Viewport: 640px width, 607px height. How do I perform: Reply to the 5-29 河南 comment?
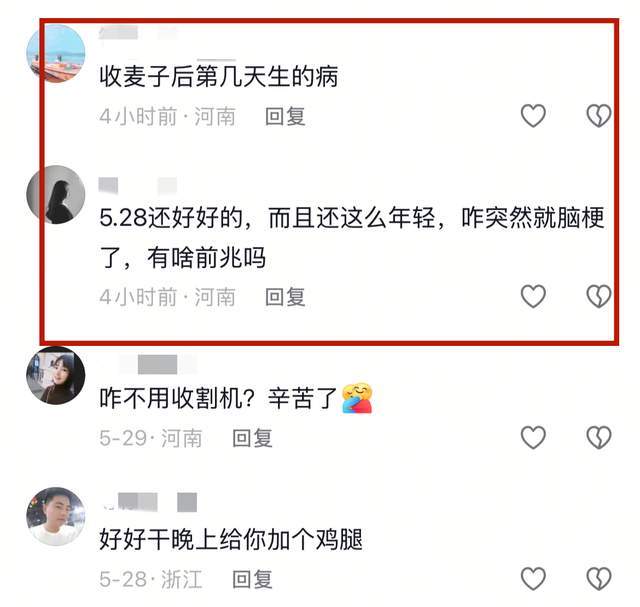click(252, 438)
